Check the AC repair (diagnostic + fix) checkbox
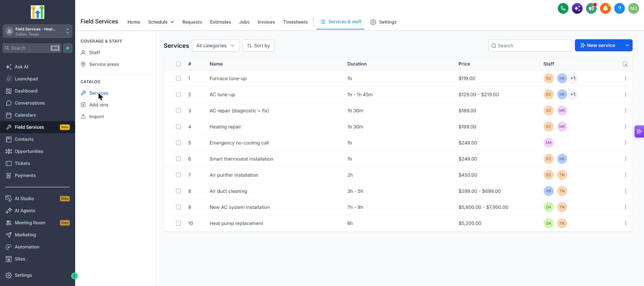 pos(178,110)
